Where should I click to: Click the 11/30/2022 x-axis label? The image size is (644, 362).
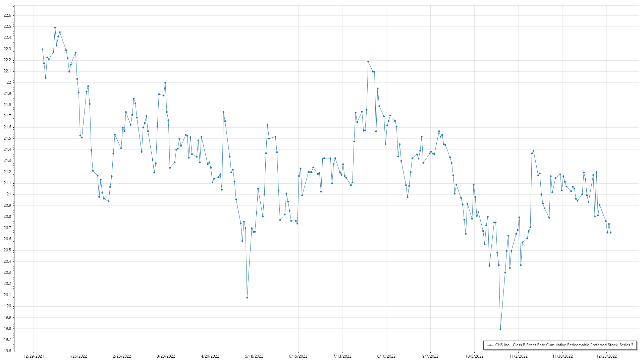pos(562,356)
